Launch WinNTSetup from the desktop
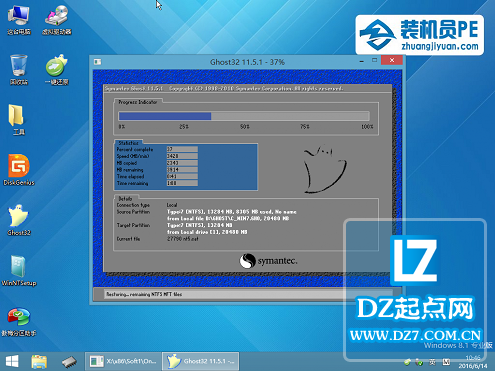 coord(19,270)
